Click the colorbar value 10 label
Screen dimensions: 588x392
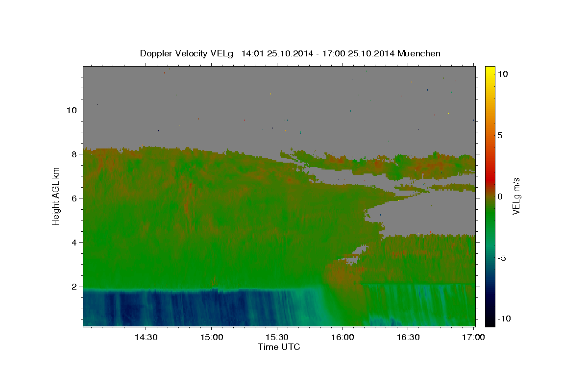(502, 73)
